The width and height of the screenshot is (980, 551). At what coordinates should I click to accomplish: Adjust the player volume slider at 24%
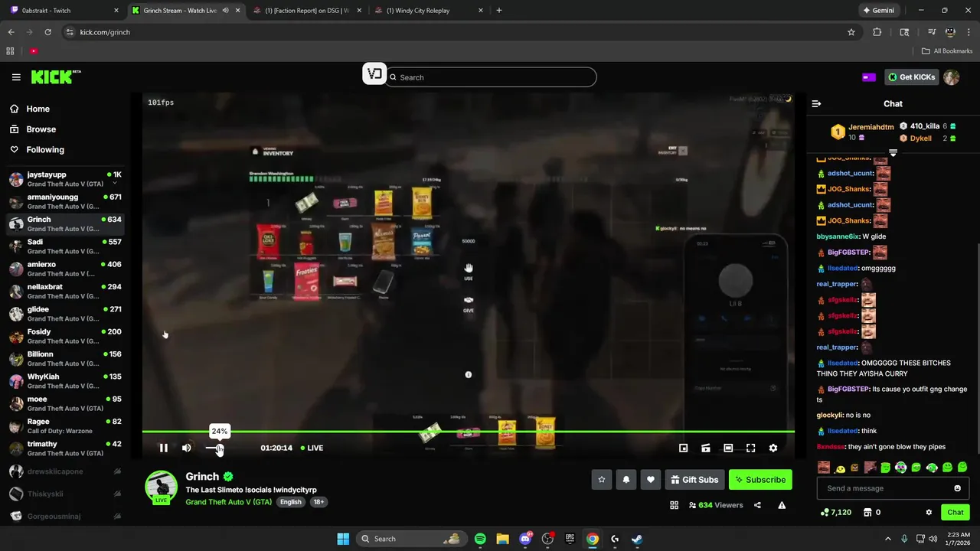tap(214, 448)
